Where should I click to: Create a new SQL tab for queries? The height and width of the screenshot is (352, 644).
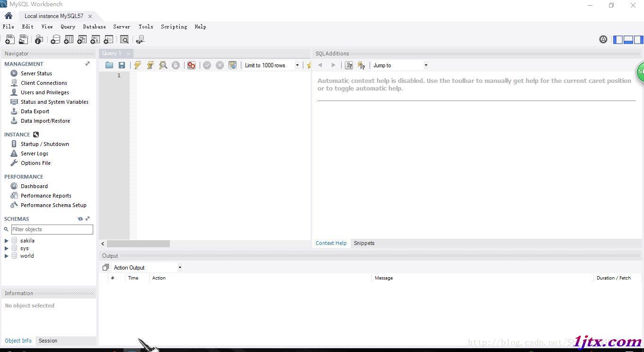tap(9, 40)
